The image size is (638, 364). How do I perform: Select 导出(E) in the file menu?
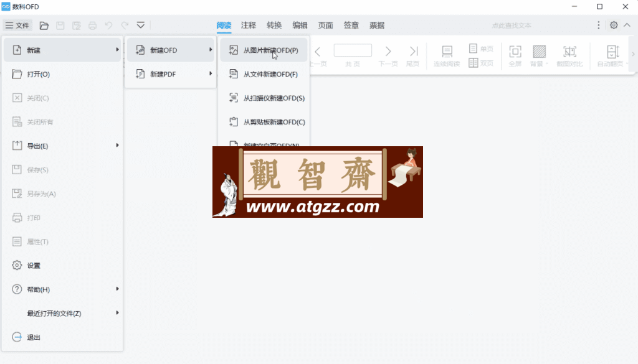click(63, 146)
